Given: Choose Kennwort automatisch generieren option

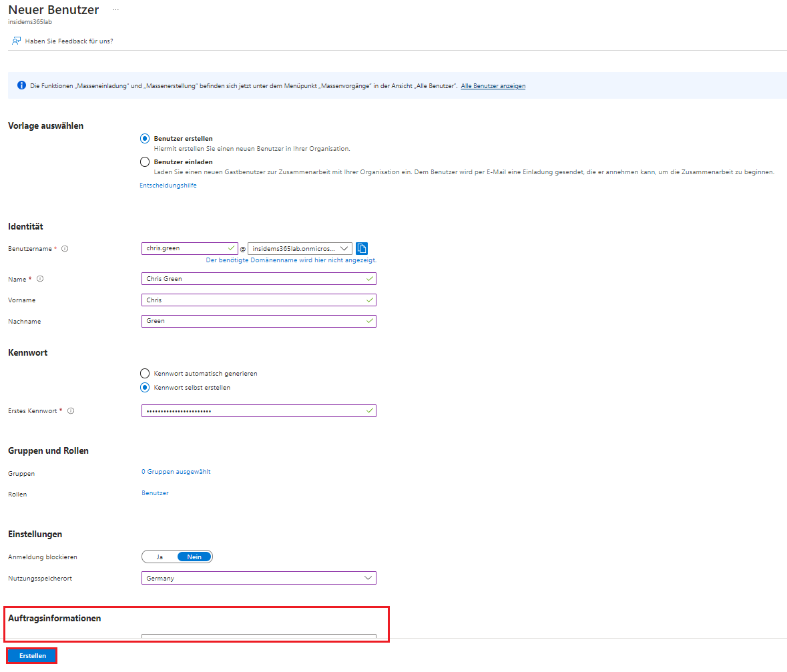Looking at the screenshot, I should 145,374.
